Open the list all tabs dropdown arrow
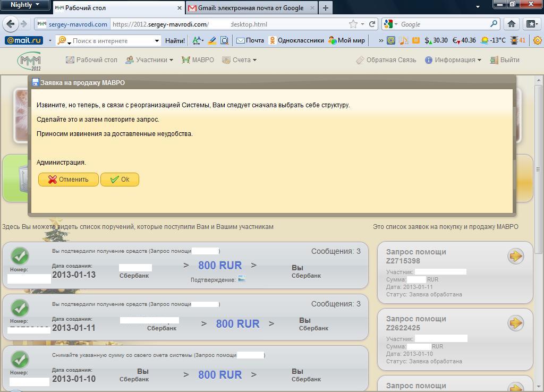544x392 pixels. (478, 7)
